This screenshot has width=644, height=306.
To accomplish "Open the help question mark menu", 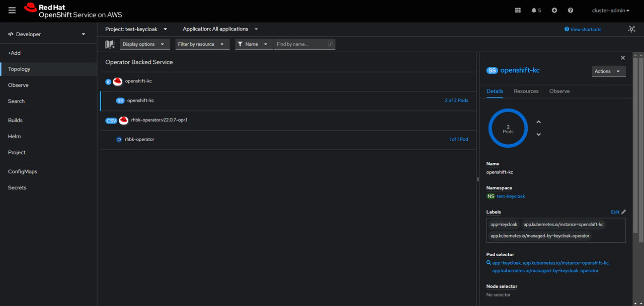I will click(x=571, y=10).
